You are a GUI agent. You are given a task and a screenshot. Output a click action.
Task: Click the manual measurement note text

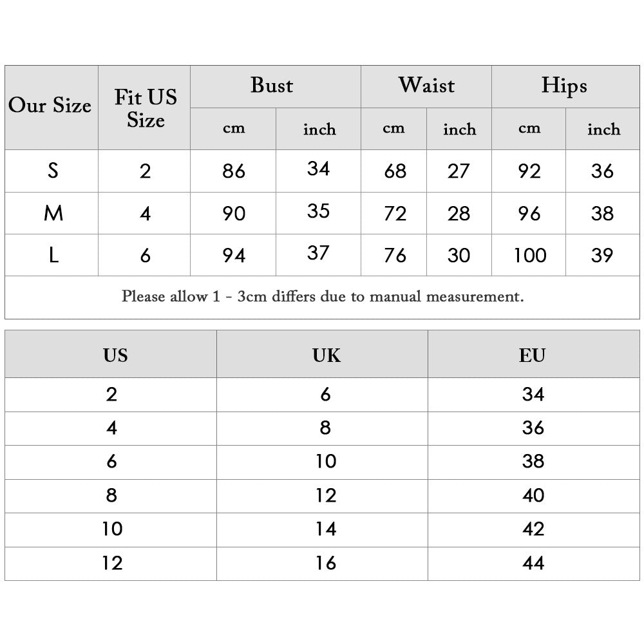(323, 297)
